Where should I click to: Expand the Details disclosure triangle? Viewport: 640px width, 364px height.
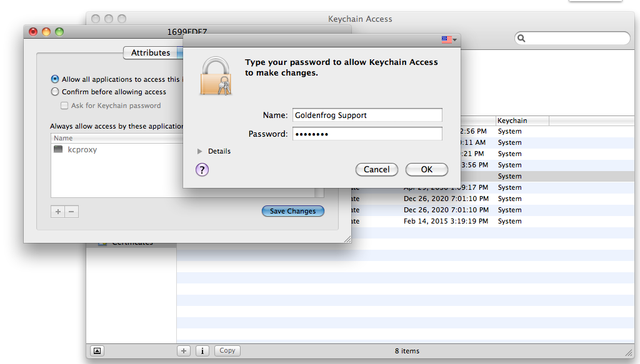199,151
